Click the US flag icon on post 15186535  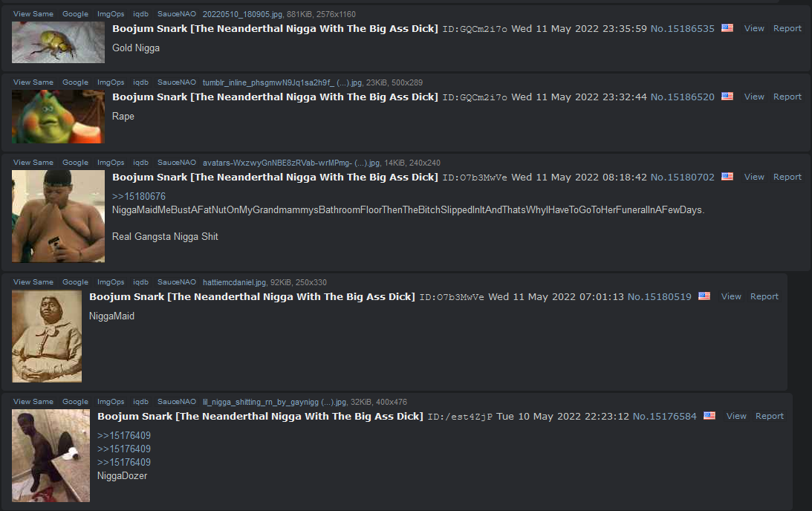(727, 28)
